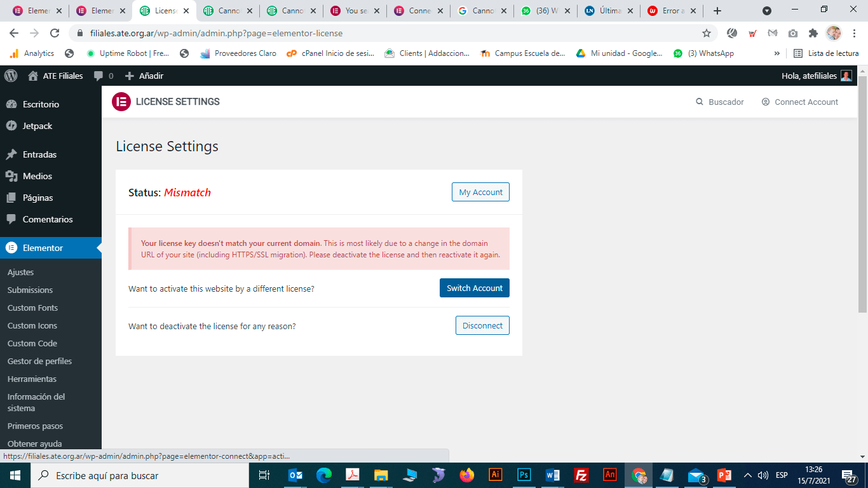Viewport: 868px width, 488px height.
Task: Open the Buscador finder
Action: 720,102
